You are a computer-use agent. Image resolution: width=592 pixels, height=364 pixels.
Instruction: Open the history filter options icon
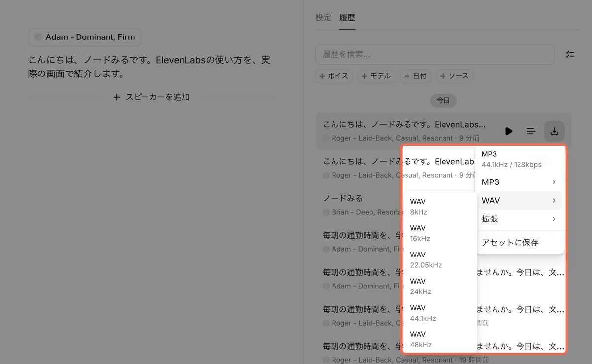pos(570,54)
